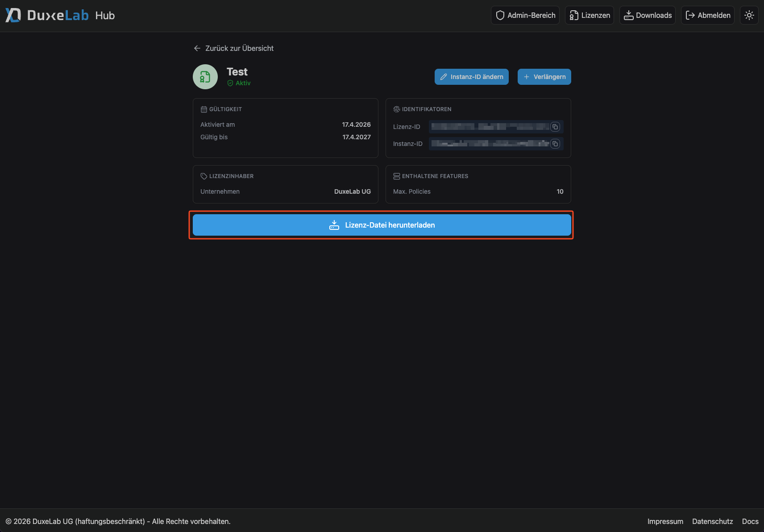
Task: Click the DuxeLab logo icon
Action: [x=13, y=15]
